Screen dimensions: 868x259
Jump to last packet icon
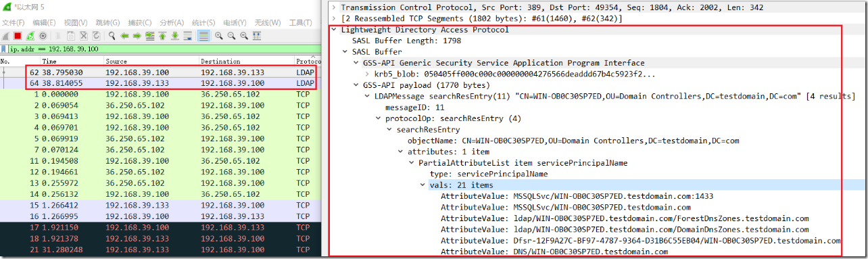pos(175,36)
